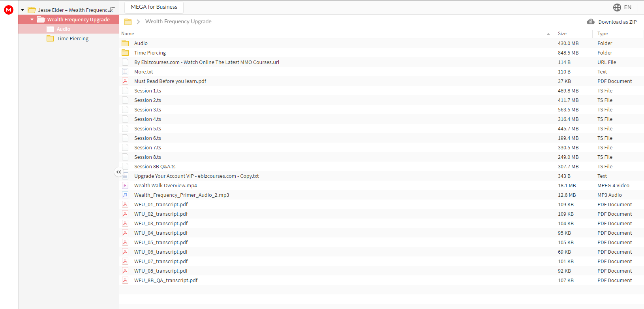The height and width of the screenshot is (309, 644).
Task: Click the Wealth_Frequency_Primer_Audio_2 music icon
Action: (x=125, y=195)
